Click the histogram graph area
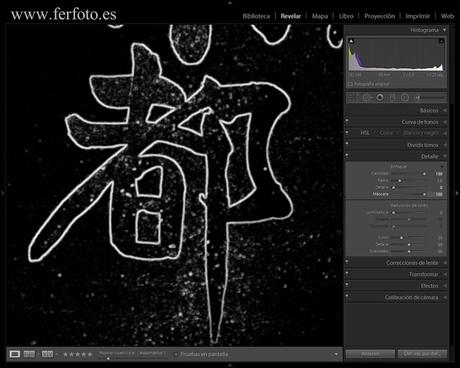The width and height of the screenshot is (460, 368). click(x=396, y=55)
